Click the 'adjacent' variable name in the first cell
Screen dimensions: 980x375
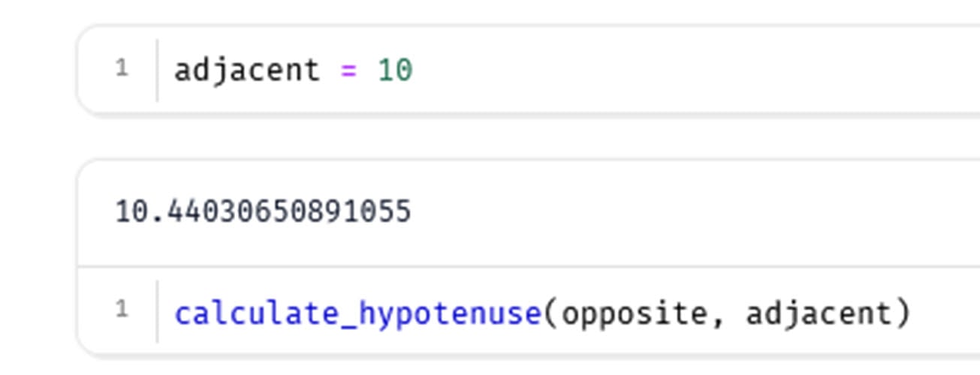(247, 70)
